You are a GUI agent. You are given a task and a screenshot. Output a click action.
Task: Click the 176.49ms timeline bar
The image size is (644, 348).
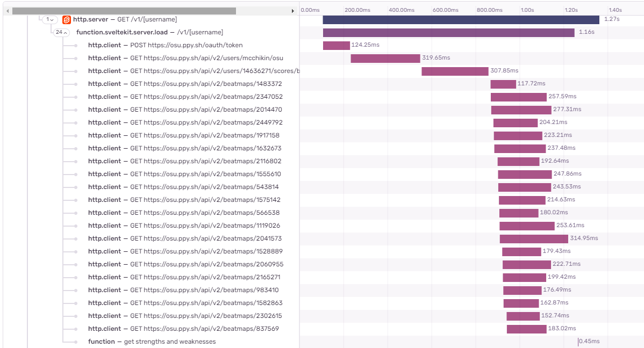coord(523,290)
